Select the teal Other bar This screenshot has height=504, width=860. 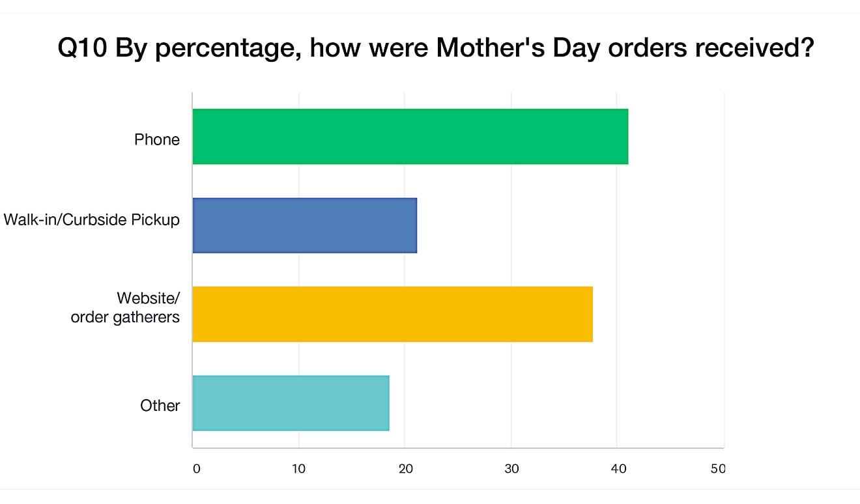(x=291, y=403)
